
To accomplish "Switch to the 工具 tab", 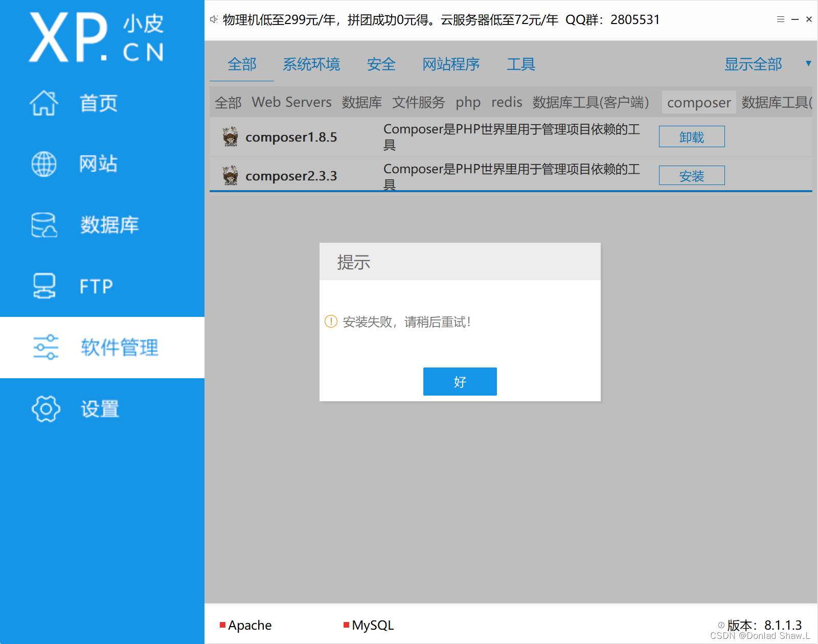I will click(x=521, y=64).
